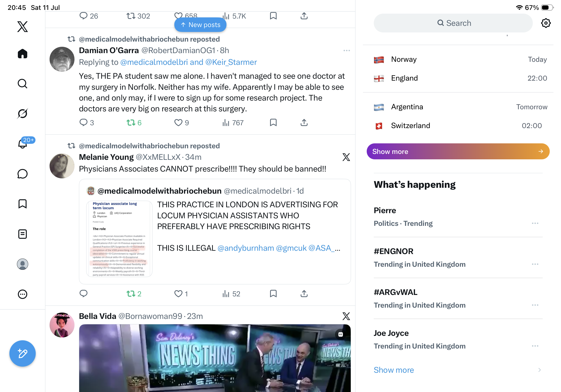Open More menu circle with dots
This screenshot has height=392, width=561.
(23, 294)
